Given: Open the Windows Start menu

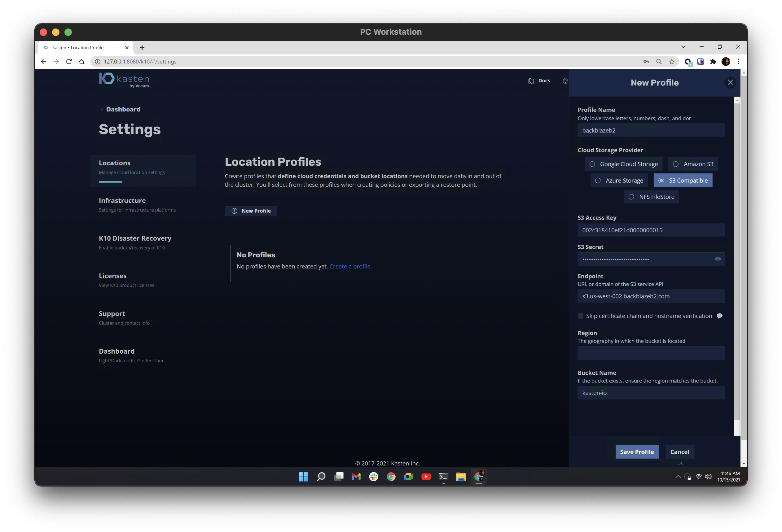Looking at the screenshot, I should tap(304, 477).
